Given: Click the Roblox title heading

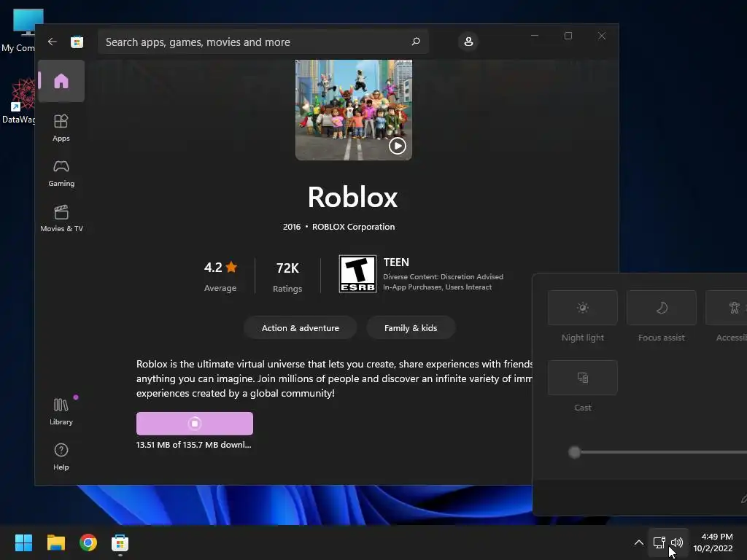Looking at the screenshot, I should [x=352, y=197].
